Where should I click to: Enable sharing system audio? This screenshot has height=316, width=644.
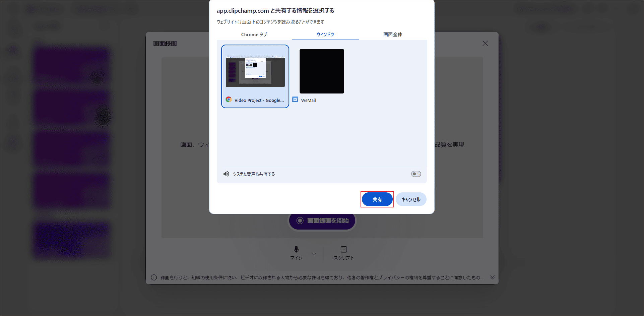point(415,174)
